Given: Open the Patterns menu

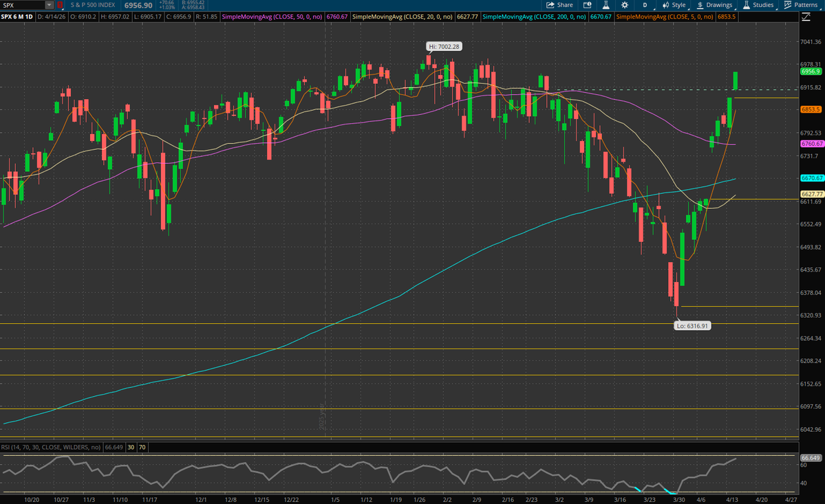Looking at the screenshot, I should click(801, 6).
